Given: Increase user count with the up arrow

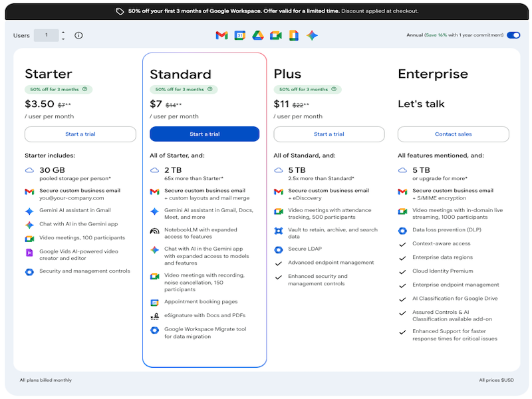Looking at the screenshot, I should 63,32.
